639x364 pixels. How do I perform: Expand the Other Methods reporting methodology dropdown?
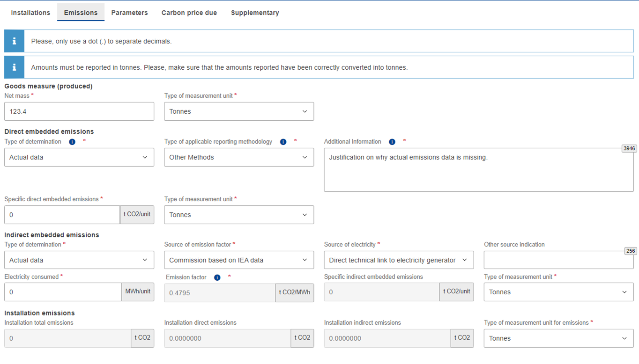tap(238, 157)
